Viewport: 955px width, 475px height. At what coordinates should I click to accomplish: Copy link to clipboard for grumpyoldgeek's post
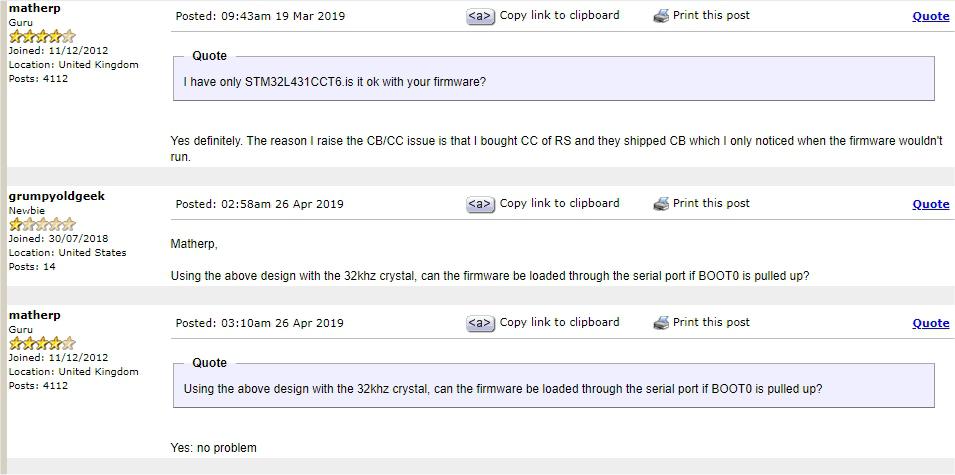pos(559,203)
